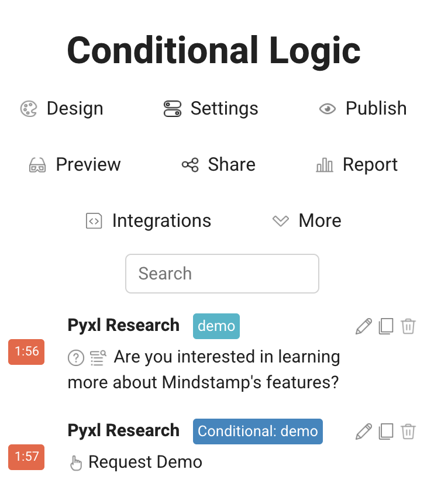Jump to the 1:56 timestamp marker
The width and height of the screenshot is (441, 504).
click(x=26, y=351)
